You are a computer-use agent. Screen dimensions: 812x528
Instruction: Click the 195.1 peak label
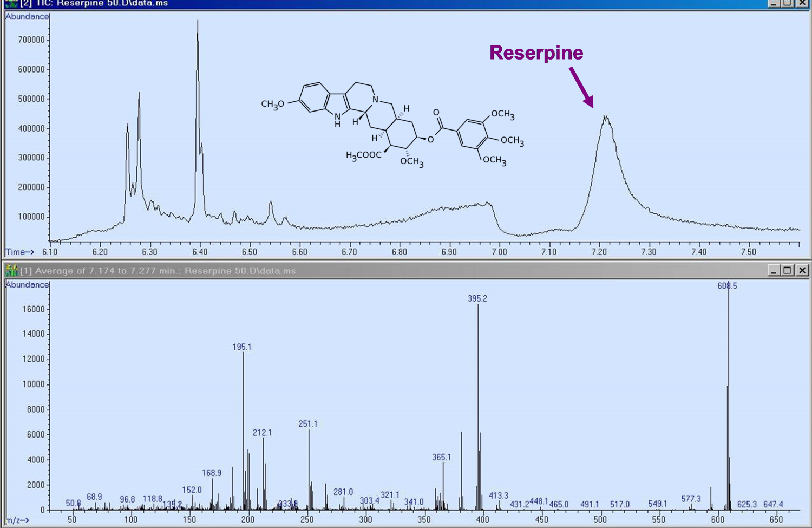pos(241,347)
